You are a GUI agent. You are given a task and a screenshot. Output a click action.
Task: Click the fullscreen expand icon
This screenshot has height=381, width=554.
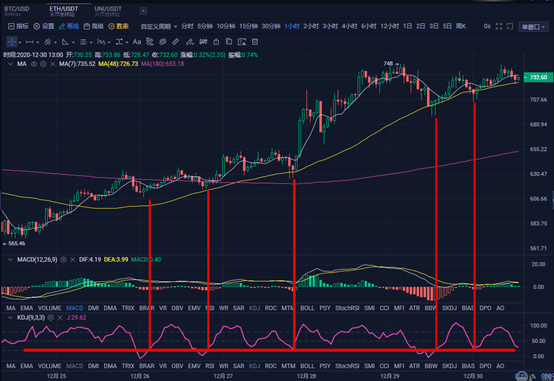pyautogui.click(x=499, y=26)
